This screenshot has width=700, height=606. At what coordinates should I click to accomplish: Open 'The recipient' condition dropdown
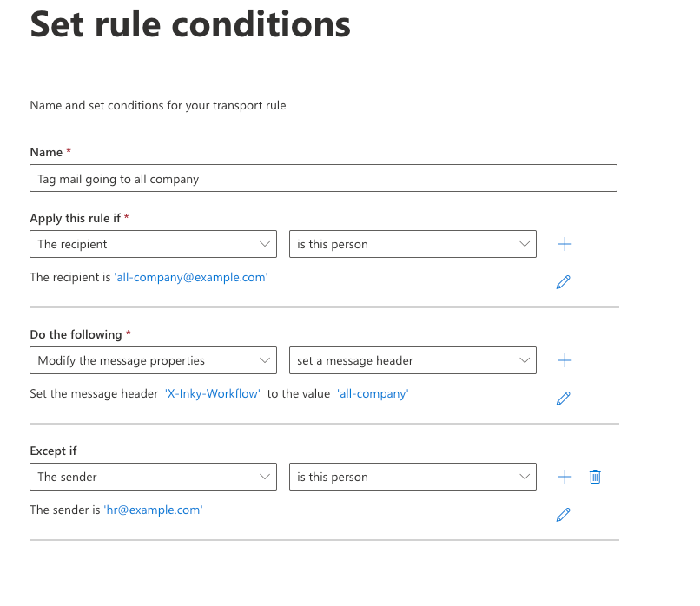153,244
